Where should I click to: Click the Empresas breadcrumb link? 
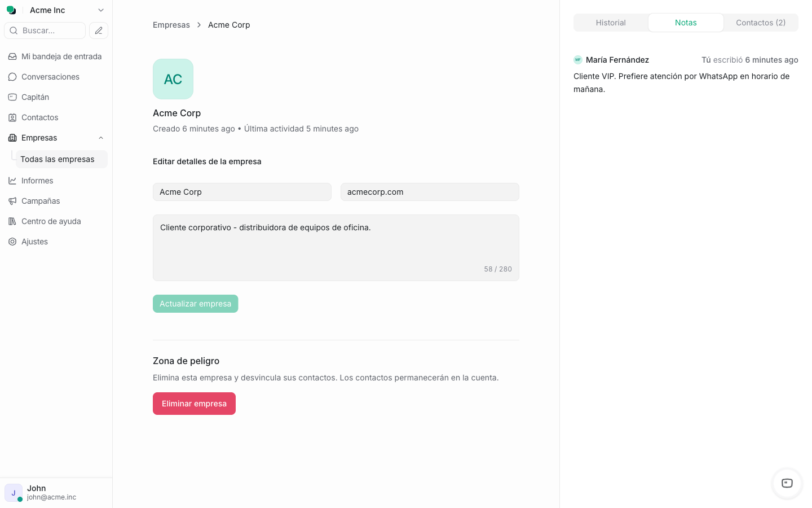pyautogui.click(x=171, y=25)
